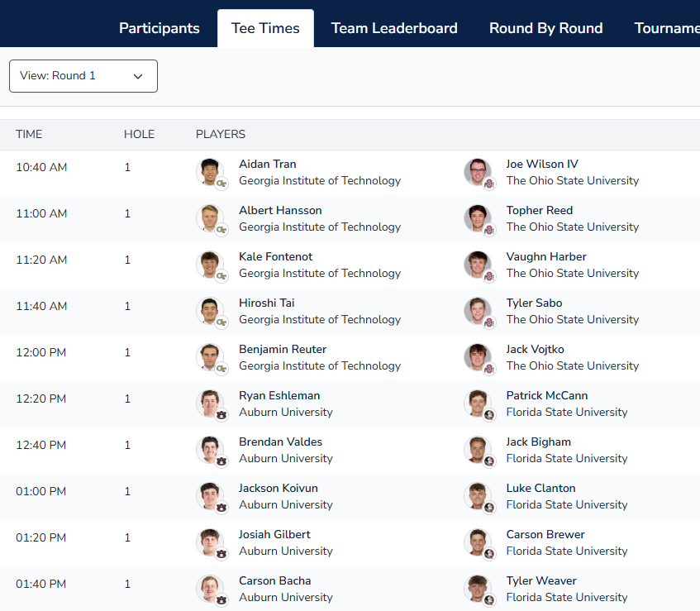Click Jack Vojtko's player photo
Image resolution: width=700 pixels, height=611 pixels.
point(478,357)
